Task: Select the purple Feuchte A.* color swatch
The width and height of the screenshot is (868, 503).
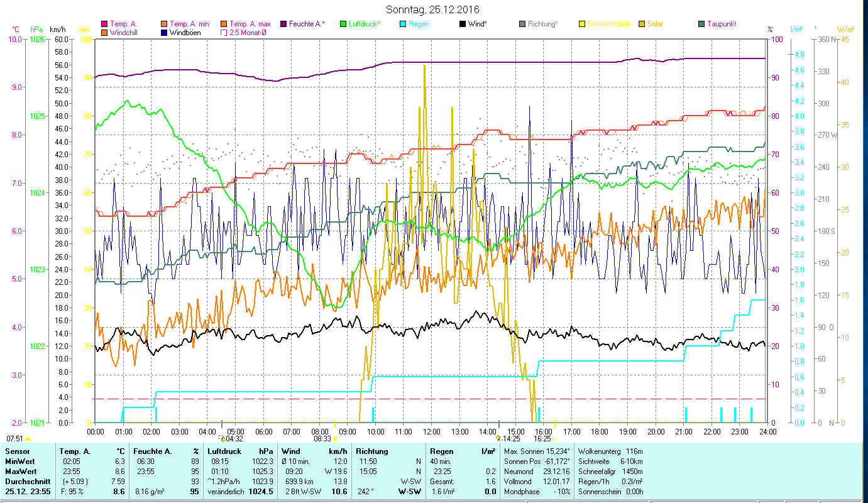Action: (283, 25)
